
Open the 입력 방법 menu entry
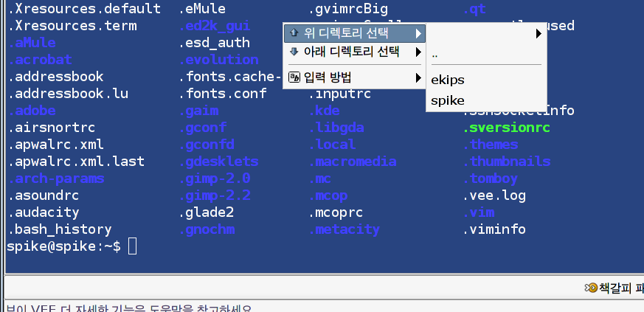[329, 77]
